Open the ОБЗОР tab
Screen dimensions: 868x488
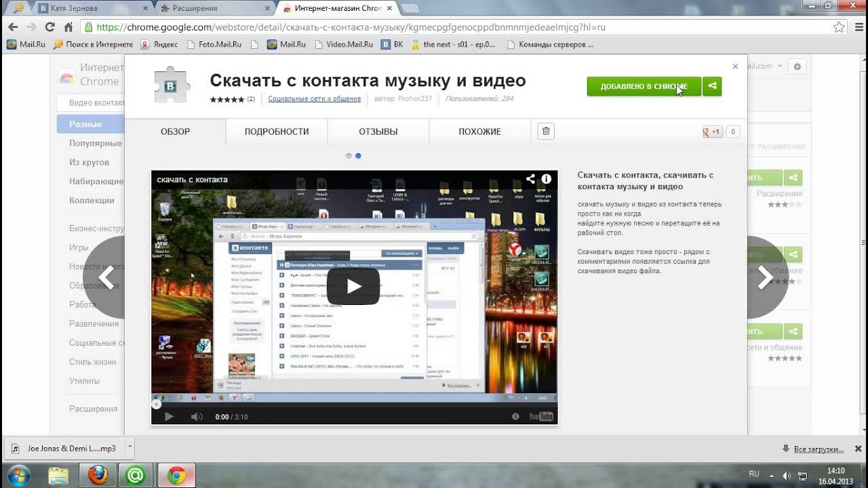175,131
